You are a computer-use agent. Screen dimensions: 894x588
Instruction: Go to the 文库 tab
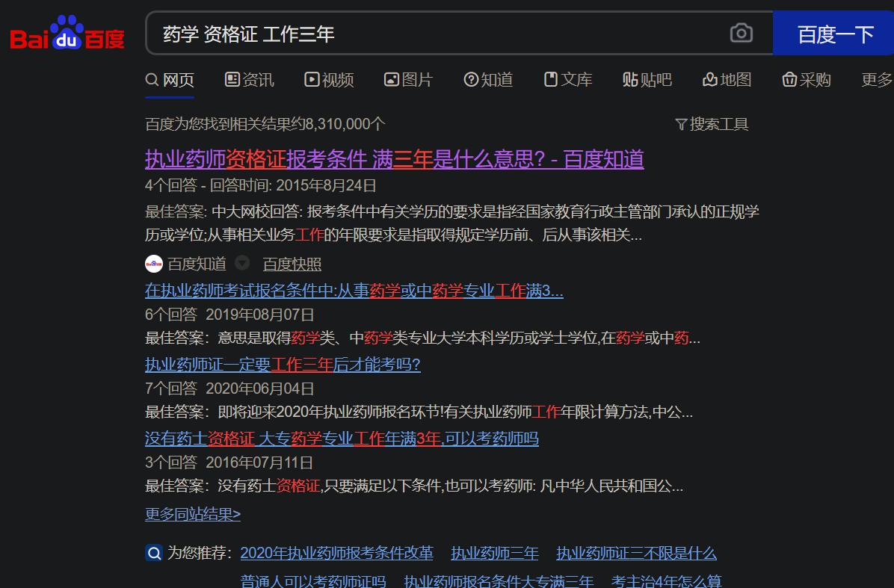568,80
